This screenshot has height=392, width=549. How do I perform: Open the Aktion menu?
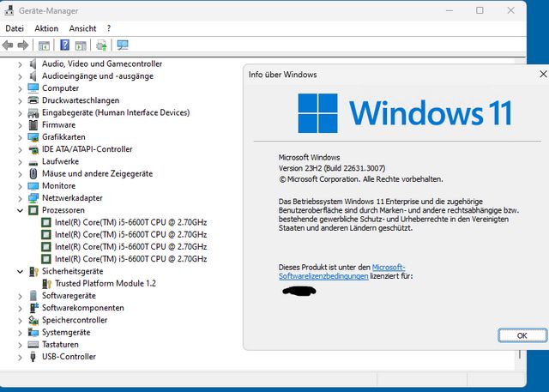tap(46, 28)
